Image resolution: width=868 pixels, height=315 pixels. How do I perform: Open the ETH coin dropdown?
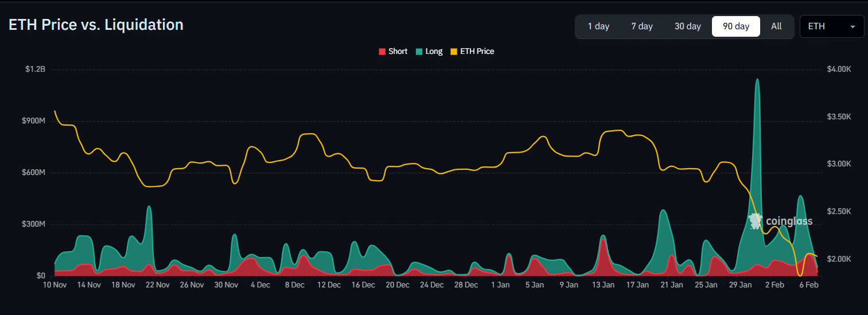831,26
